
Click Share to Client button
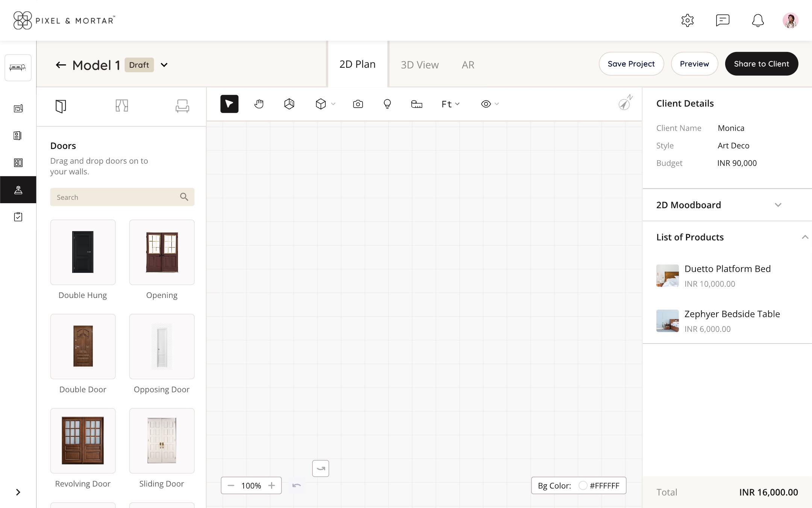point(761,64)
